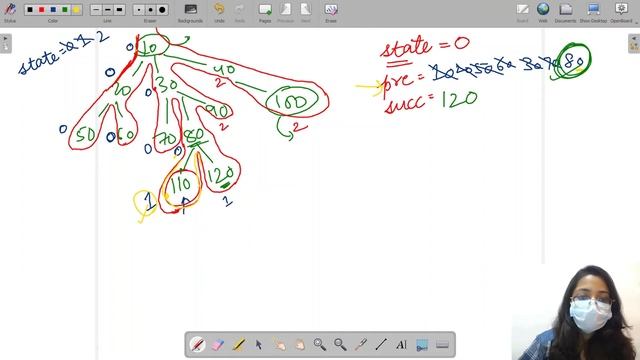Choose the small eraser size
Viewport: 640px width, 360px height.
pyautogui.click(x=139, y=9)
